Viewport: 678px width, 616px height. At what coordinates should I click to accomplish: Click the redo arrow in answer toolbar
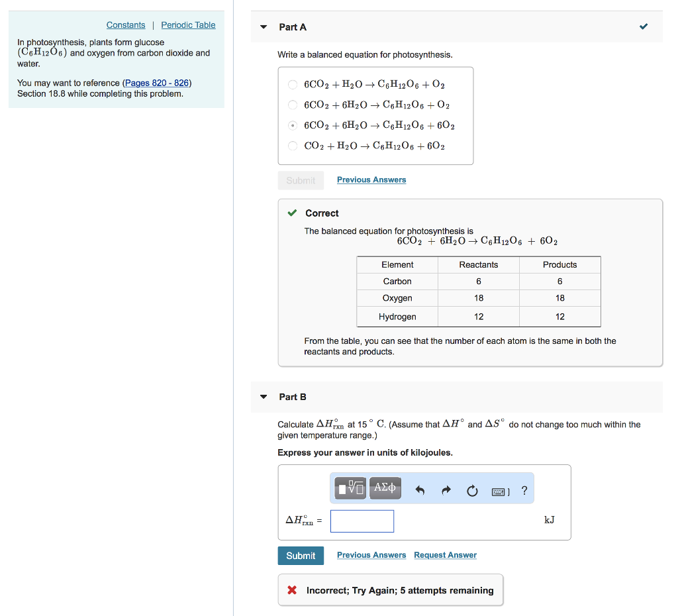446,490
